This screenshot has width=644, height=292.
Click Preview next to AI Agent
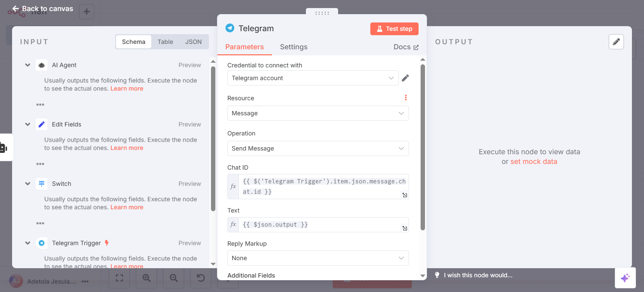pyautogui.click(x=190, y=65)
